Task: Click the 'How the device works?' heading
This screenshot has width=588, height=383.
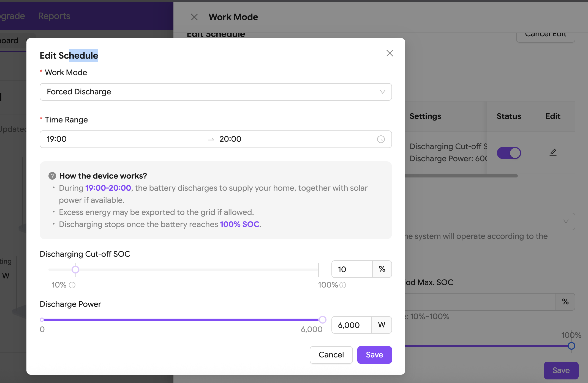Action: (103, 176)
